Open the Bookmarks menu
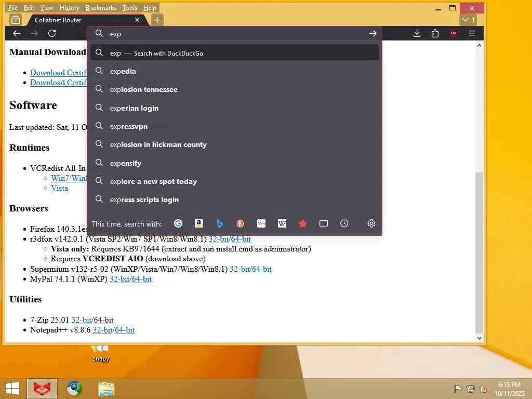Viewport: 532px width, 399px height. [101, 7]
